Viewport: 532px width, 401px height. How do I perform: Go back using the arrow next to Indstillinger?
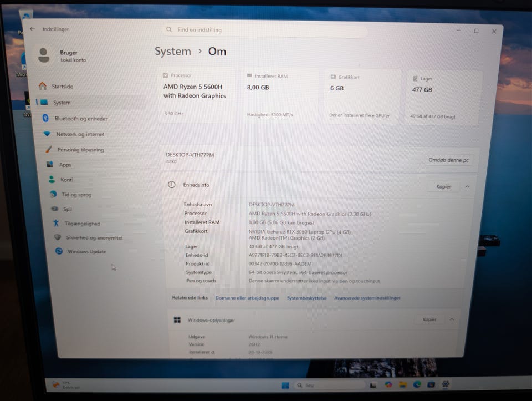point(32,29)
